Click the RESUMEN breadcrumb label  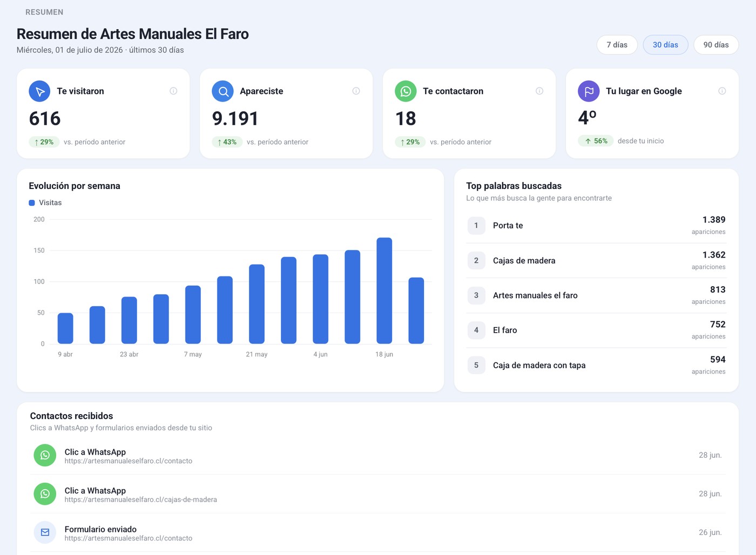(x=44, y=12)
